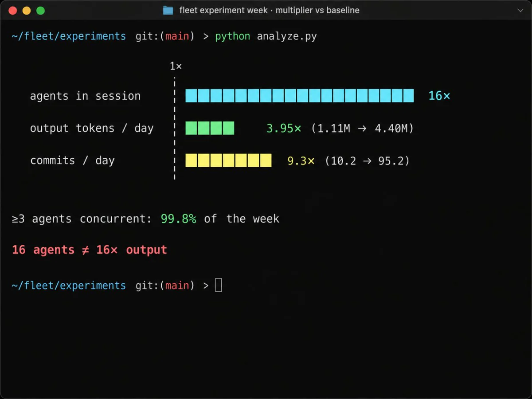Click the cursor block at the empty prompt
The image size is (532, 399).
click(x=219, y=285)
